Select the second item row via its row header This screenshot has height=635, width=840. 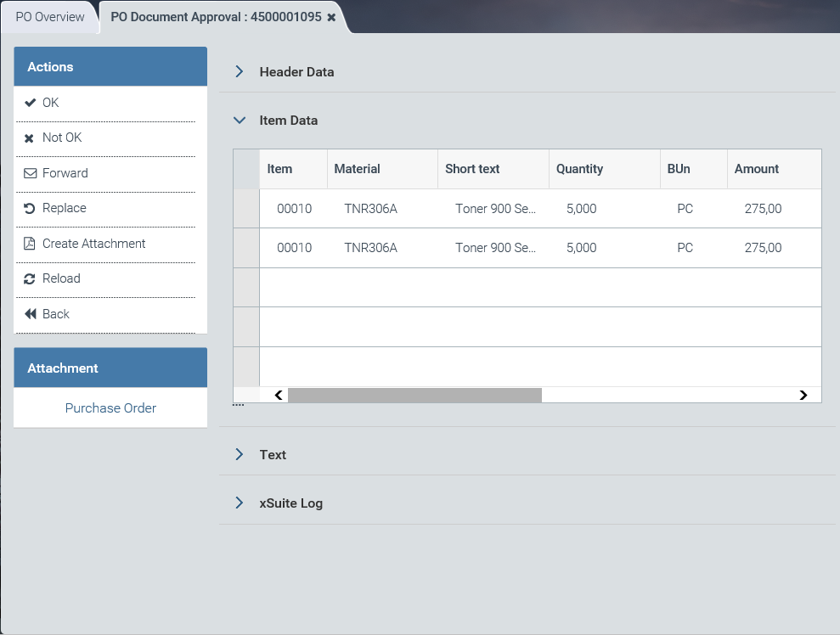[x=246, y=248]
